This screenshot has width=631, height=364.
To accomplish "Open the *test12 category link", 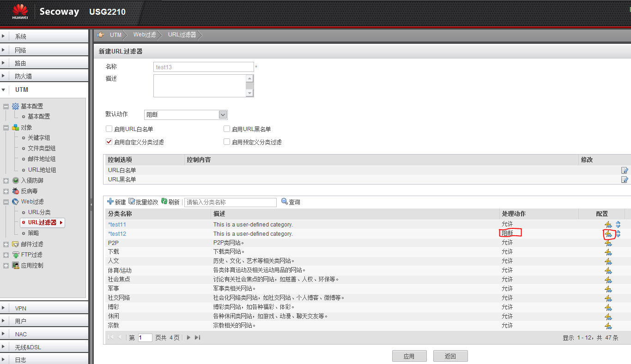I will click(x=117, y=234).
